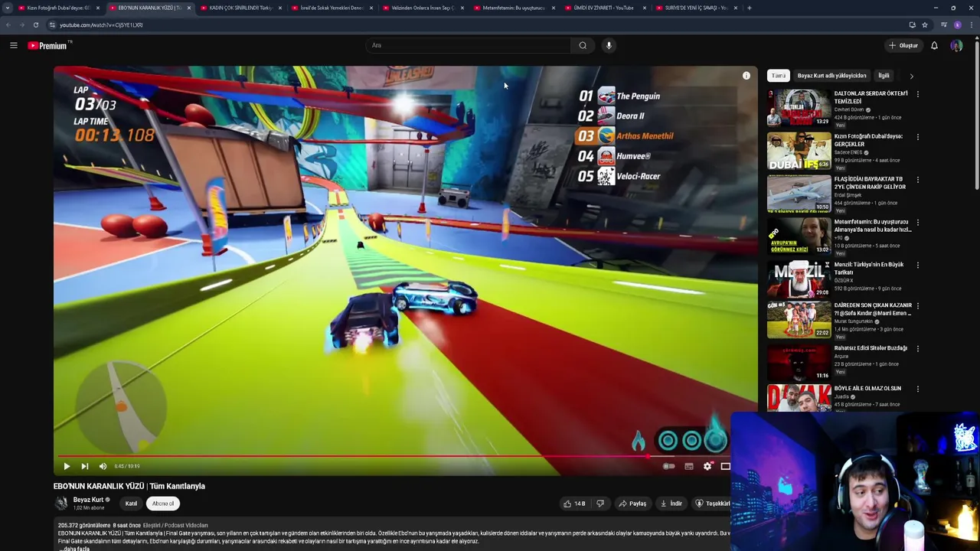980x551 pixels.
Task: Open options for DAİREDEN SON ÇIKAN video
Action: tap(917, 306)
